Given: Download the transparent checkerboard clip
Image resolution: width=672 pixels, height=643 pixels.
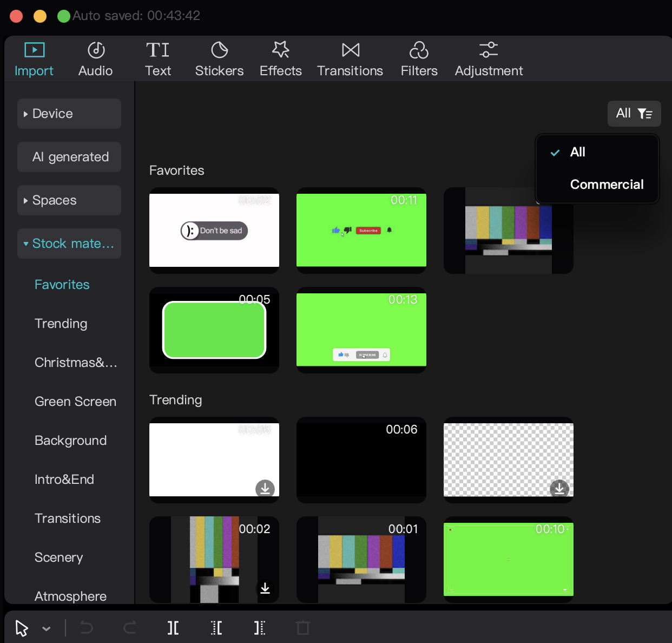Looking at the screenshot, I should pyautogui.click(x=559, y=488).
